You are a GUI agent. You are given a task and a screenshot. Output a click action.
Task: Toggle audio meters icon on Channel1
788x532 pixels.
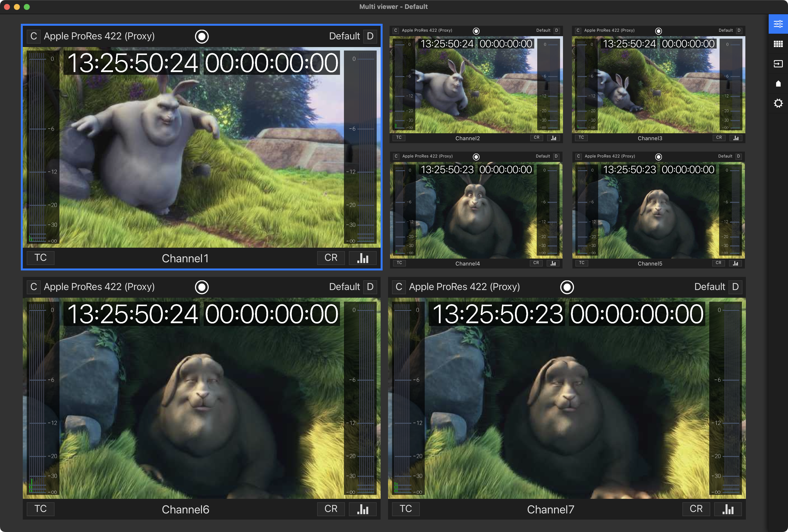coord(363,258)
